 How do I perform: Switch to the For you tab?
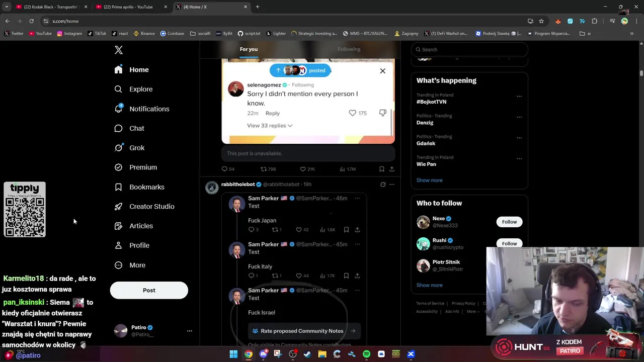(249, 49)
